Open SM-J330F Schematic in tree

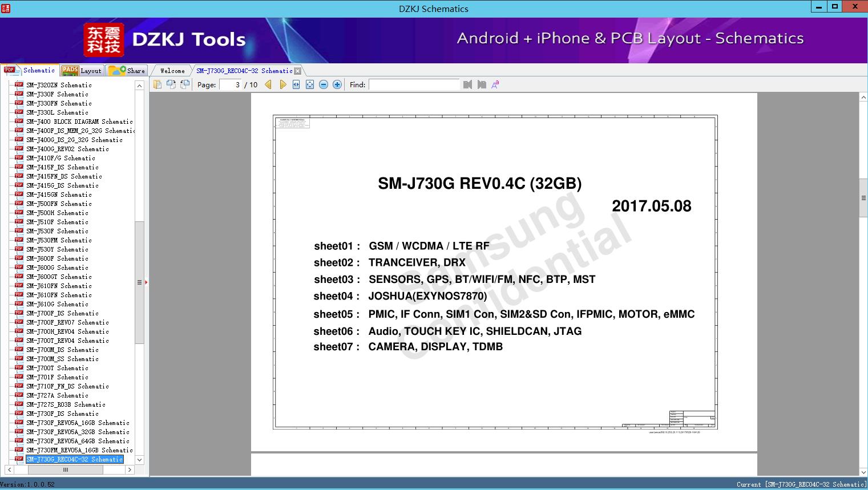coord(57,94)
